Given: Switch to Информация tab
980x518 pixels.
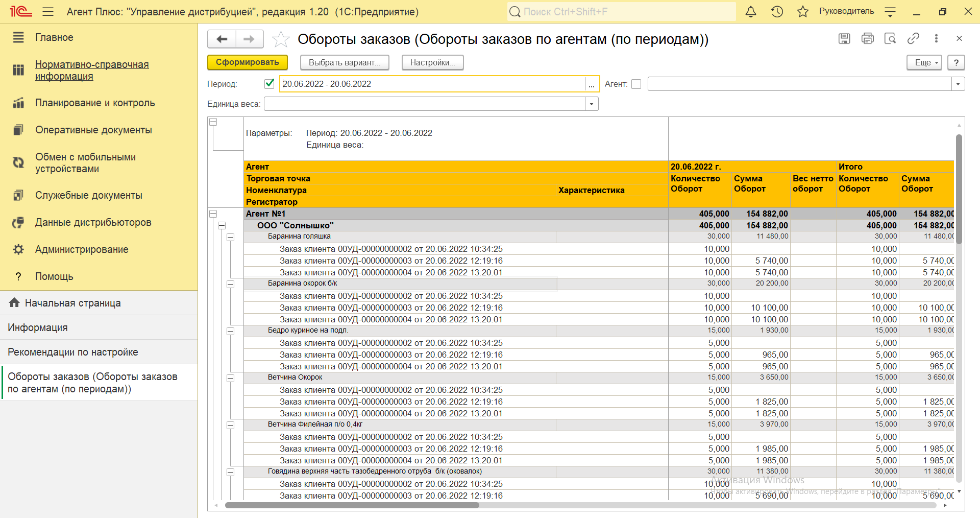Looking at the screenshot, I should tap(99, 327).
